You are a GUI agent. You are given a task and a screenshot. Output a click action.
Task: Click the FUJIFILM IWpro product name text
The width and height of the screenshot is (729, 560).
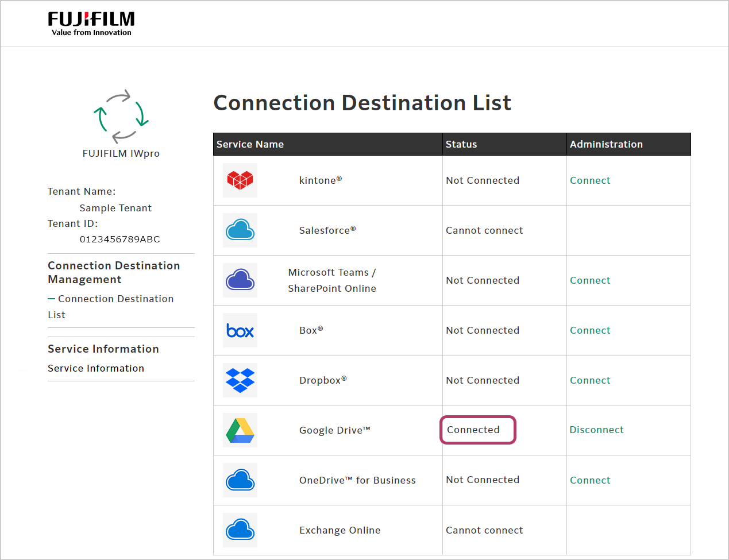121,153
